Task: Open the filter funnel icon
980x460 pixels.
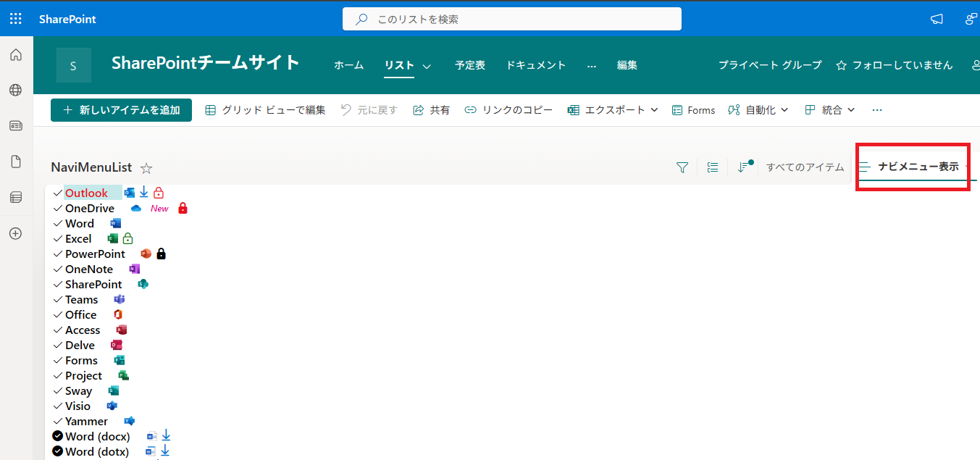Action: point(682,167)
